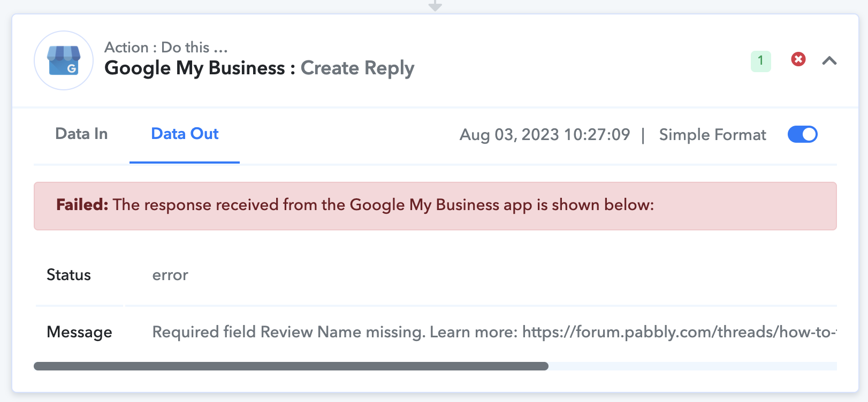
Task: Open the forum.pabbly.com Learn more link
Action: tap(679, 332)
